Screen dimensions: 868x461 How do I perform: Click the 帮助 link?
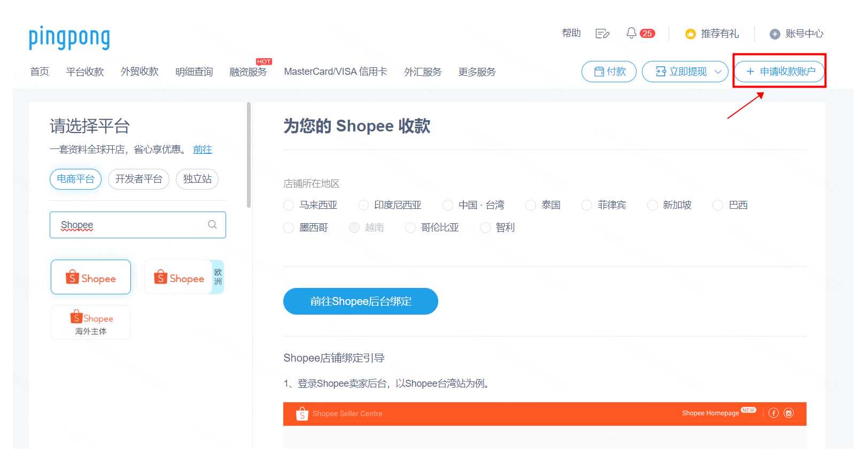[x=571, y=33]
